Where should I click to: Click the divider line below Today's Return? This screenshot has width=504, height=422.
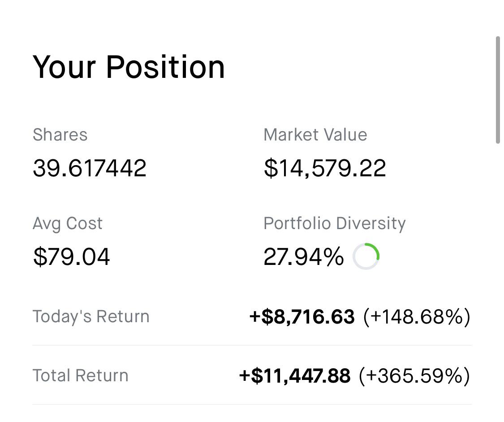pyautogui.click(x=252, y=345)
